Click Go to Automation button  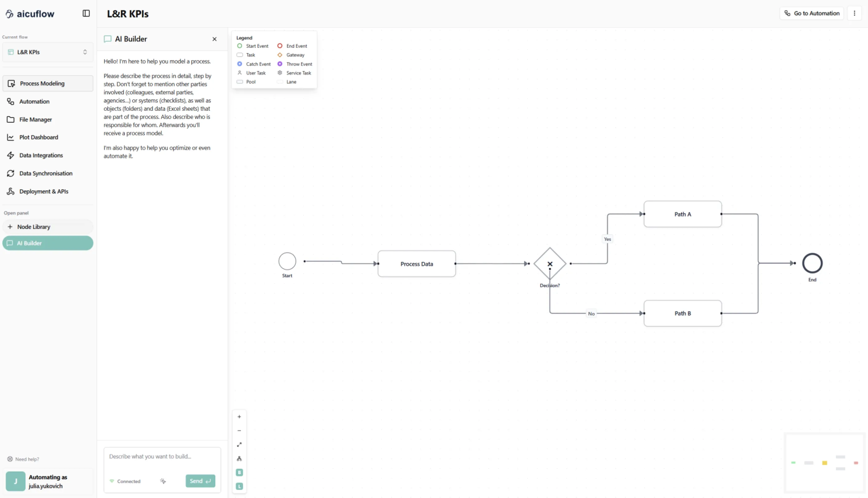[812, 13]
